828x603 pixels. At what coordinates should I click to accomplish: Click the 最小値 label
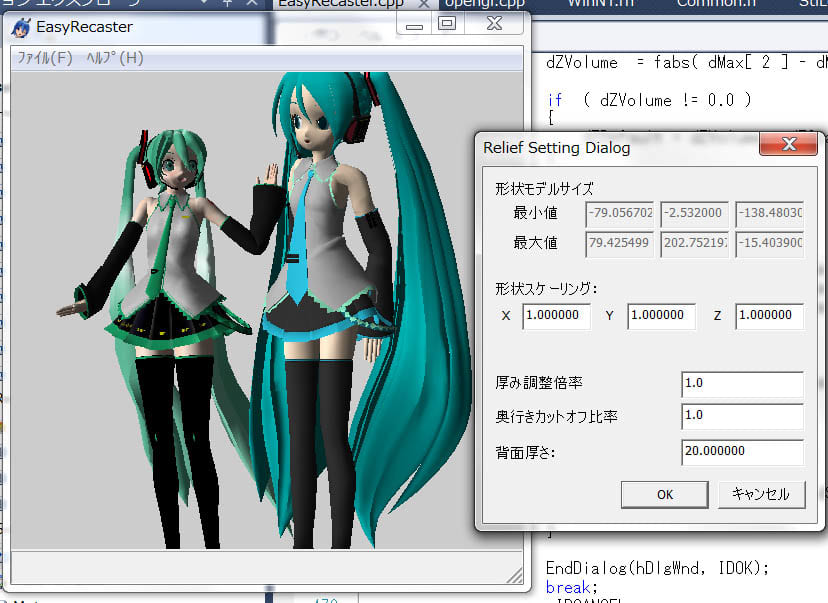pyautogui.click(x=535, y=213)
